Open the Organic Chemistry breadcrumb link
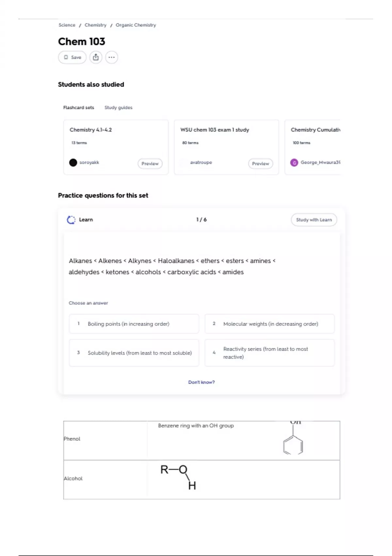Screen dimensions: 392x556 click(x=136, y=25)
